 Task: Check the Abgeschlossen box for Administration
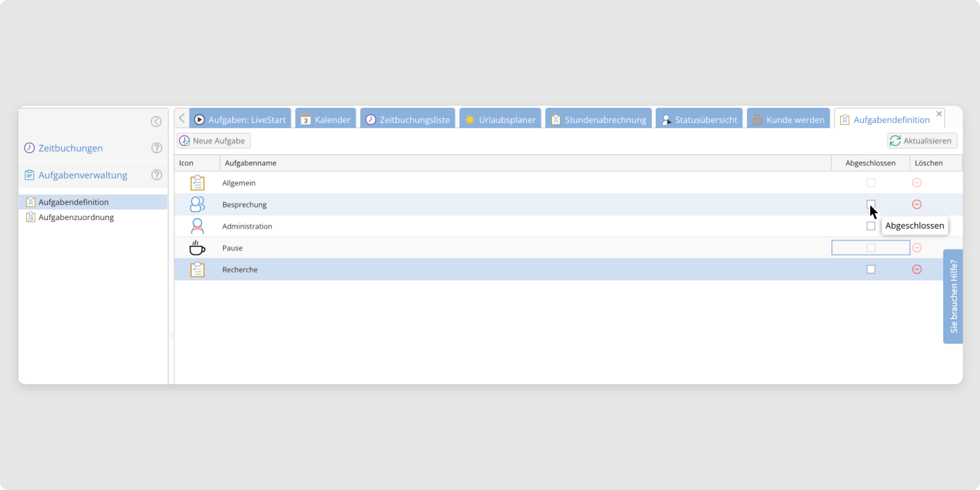(870, 226)
